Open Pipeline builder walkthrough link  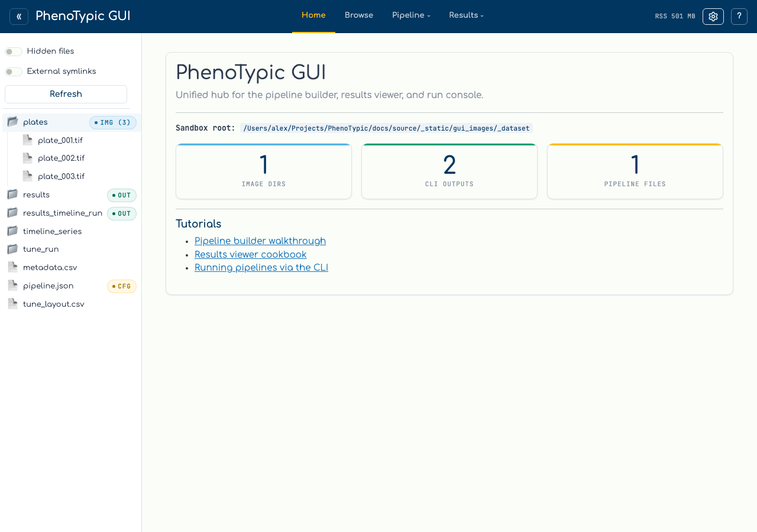[260, 241]
